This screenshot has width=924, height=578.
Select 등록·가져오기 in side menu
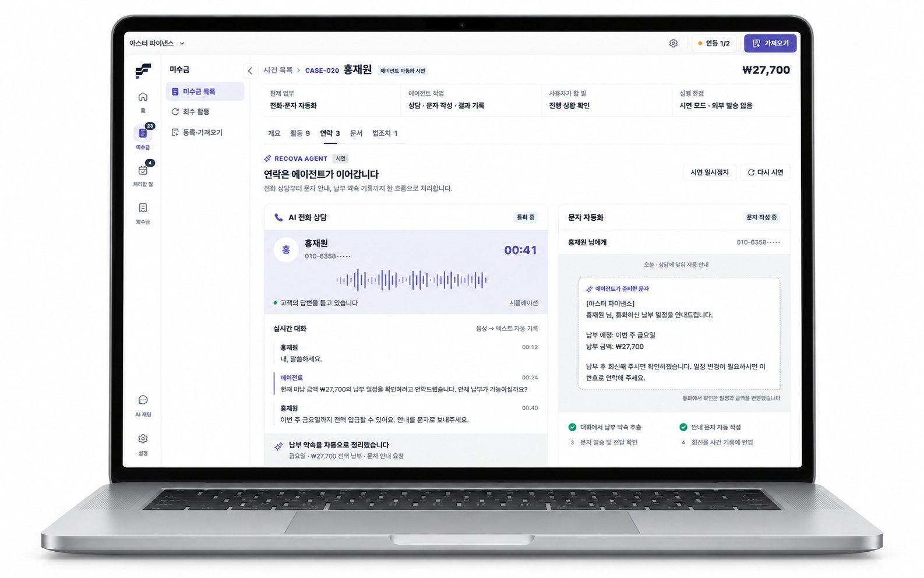[x=205, y=133]
